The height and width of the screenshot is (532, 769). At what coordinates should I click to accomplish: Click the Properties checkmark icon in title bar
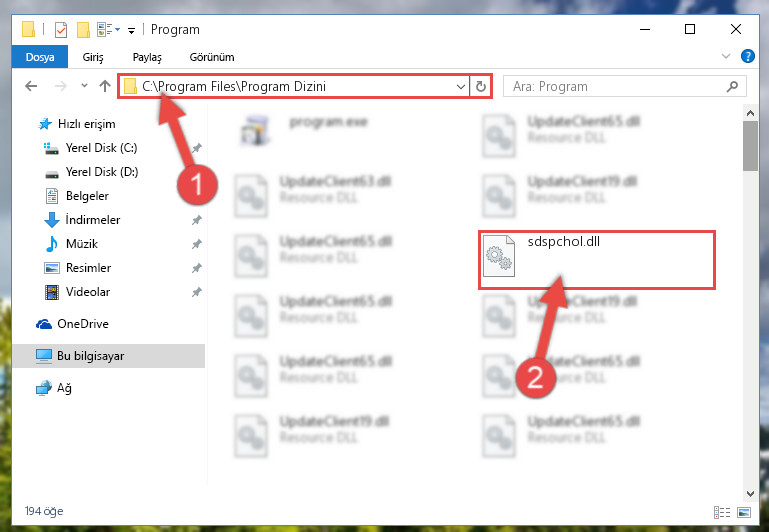tap(61, 30)
